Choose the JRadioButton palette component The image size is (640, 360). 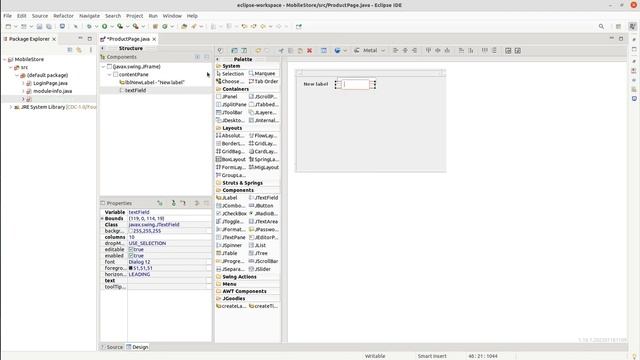coord(264,213)
